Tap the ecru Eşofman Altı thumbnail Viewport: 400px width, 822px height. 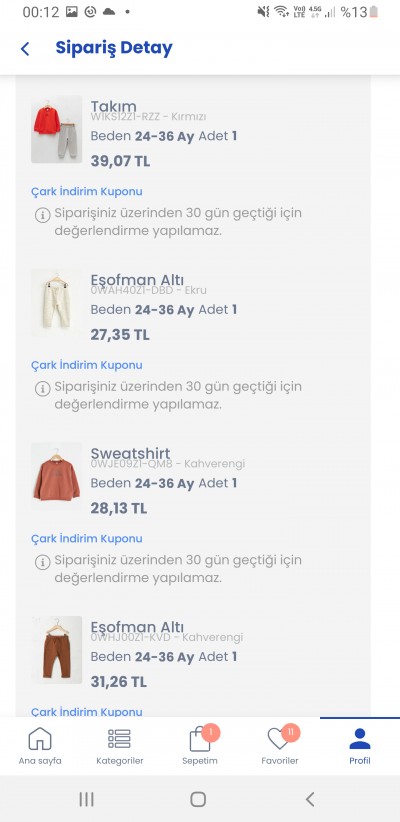[x=57, y=302]
